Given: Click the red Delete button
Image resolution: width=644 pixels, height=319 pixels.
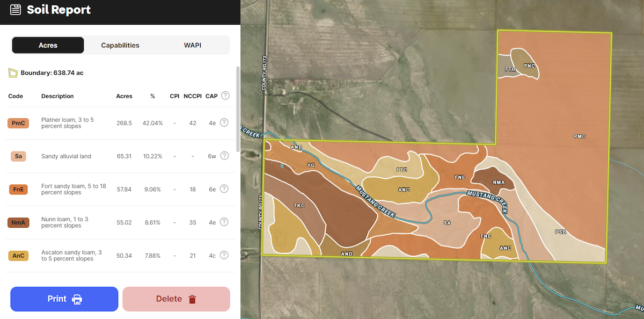Looking at the screenshot, I should tap(176, 299).
